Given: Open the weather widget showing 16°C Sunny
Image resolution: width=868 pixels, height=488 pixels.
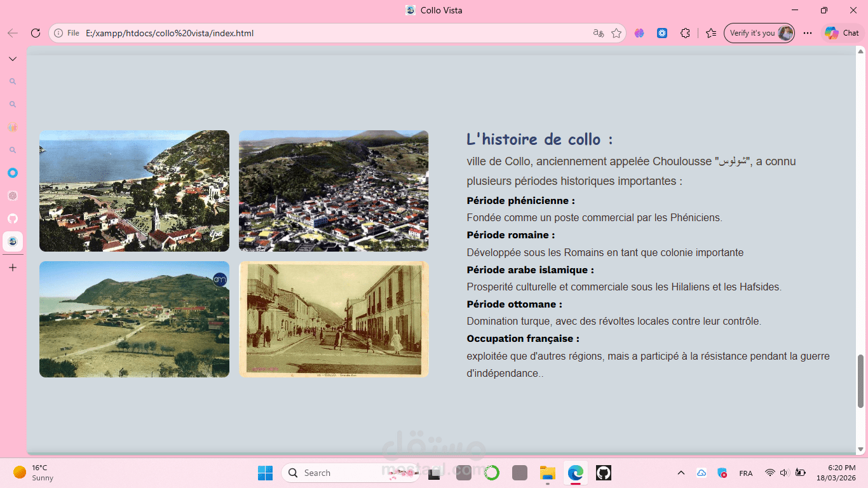Looking at the screenshot, I should click(x=34, y=473).
